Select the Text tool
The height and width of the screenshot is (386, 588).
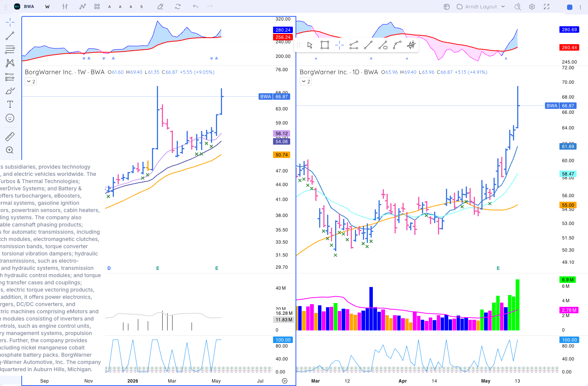click(10, 104)
